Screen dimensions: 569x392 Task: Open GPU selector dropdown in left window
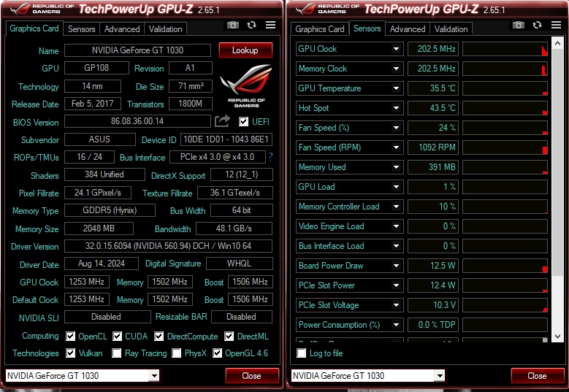point(154,376)
